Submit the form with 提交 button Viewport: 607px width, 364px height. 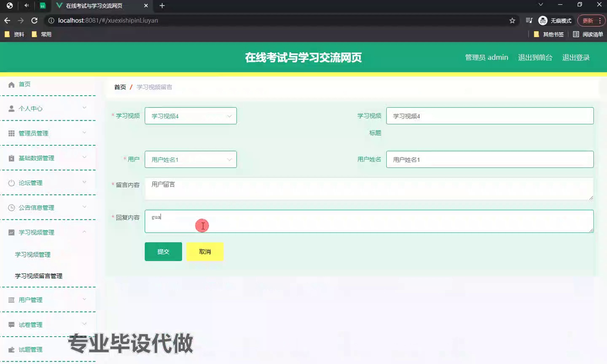[x=163, y=252]
